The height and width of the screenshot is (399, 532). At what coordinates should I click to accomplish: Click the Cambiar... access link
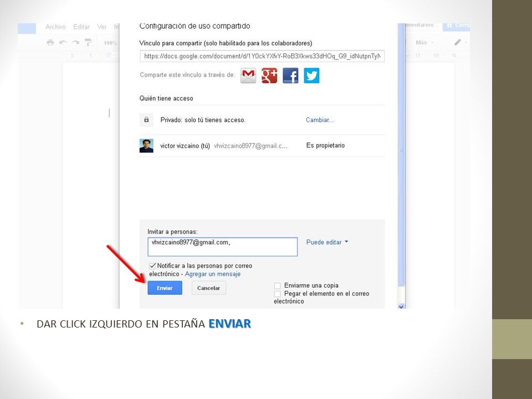320,120
